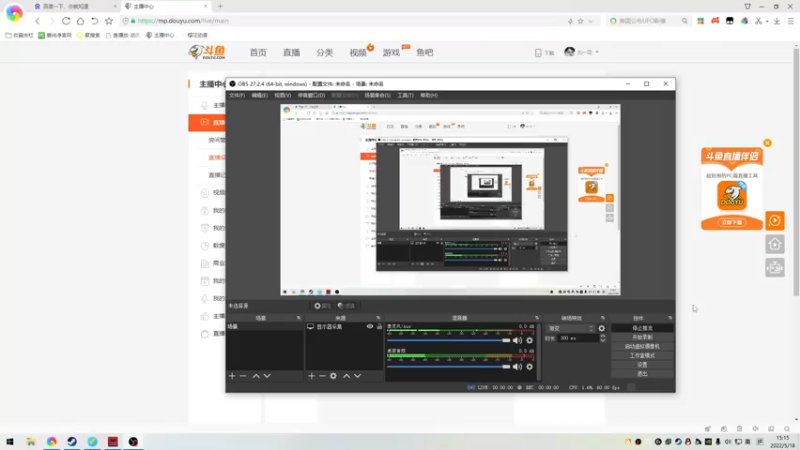Open the 场景集合(S) menu in OBS

[378, 95]
